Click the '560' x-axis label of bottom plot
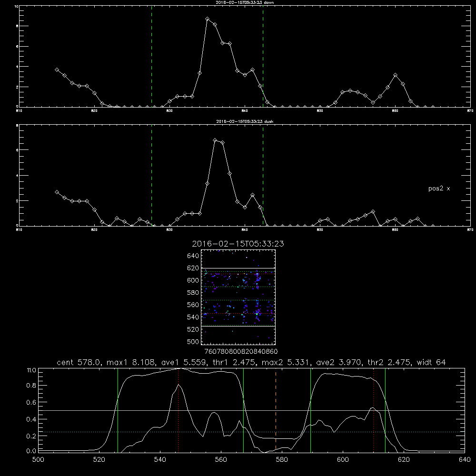The width and height of the screenshot is (476, 476). click(221, 460)
